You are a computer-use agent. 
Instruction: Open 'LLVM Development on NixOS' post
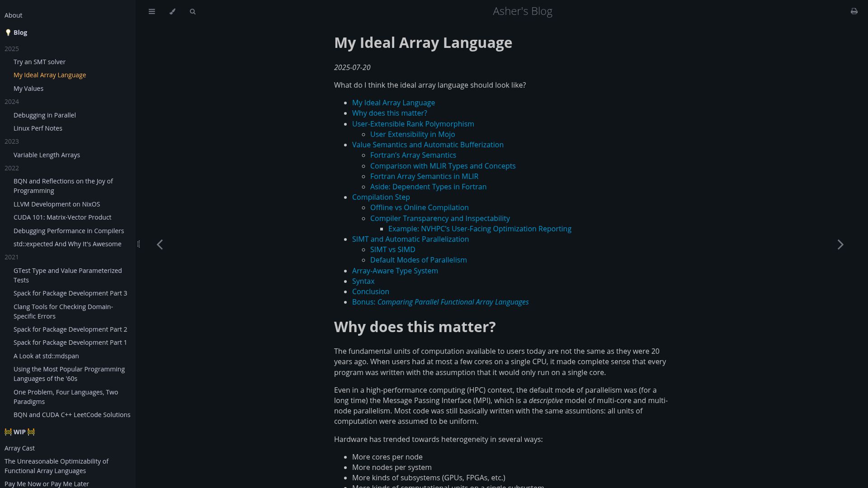click(x=57, y=204)
